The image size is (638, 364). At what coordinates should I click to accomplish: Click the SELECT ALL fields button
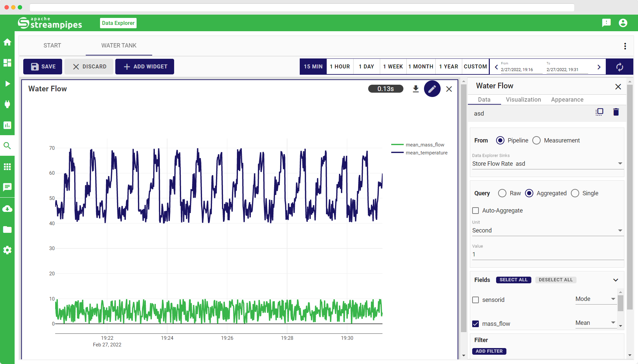point(513,280)
